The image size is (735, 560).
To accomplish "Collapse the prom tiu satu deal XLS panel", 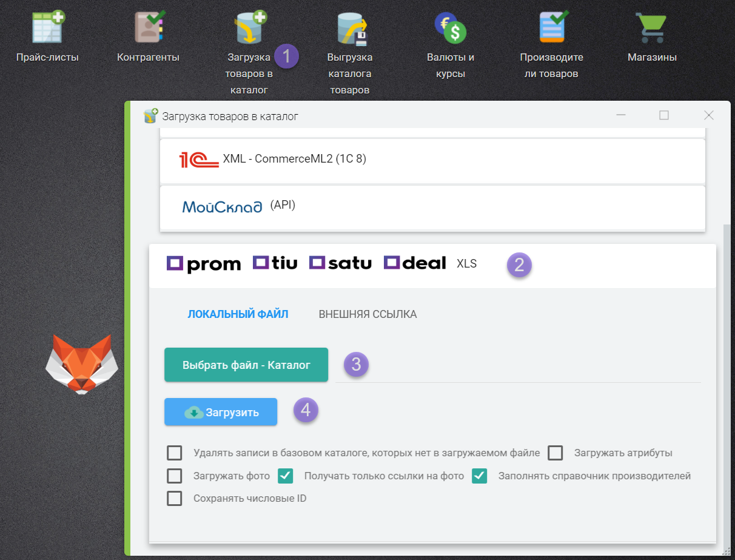I will [432, 264].
